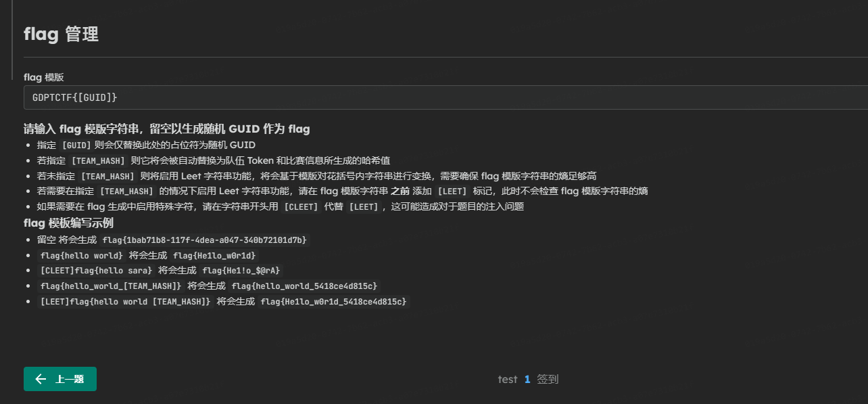Click [TEAM_HASH] tag in the 若未指定 bullet
Viewport: 868px width, 404px height.
pos(108,176)
